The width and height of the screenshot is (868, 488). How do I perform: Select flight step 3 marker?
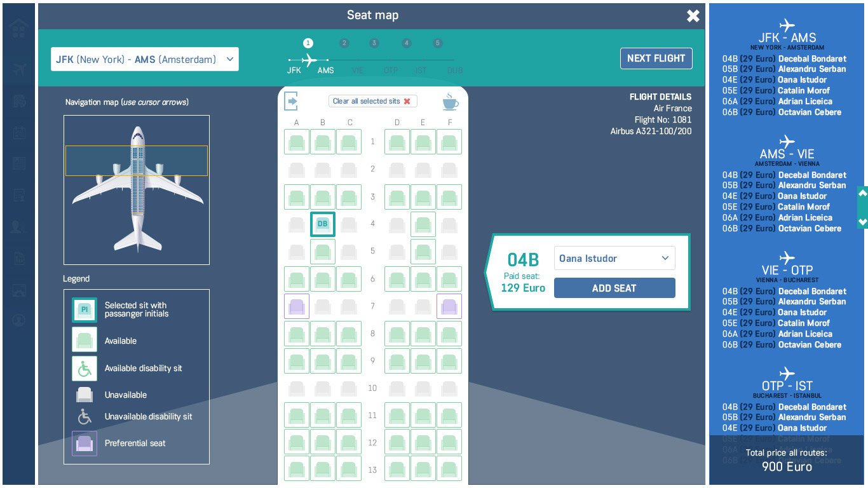[374, 43]
